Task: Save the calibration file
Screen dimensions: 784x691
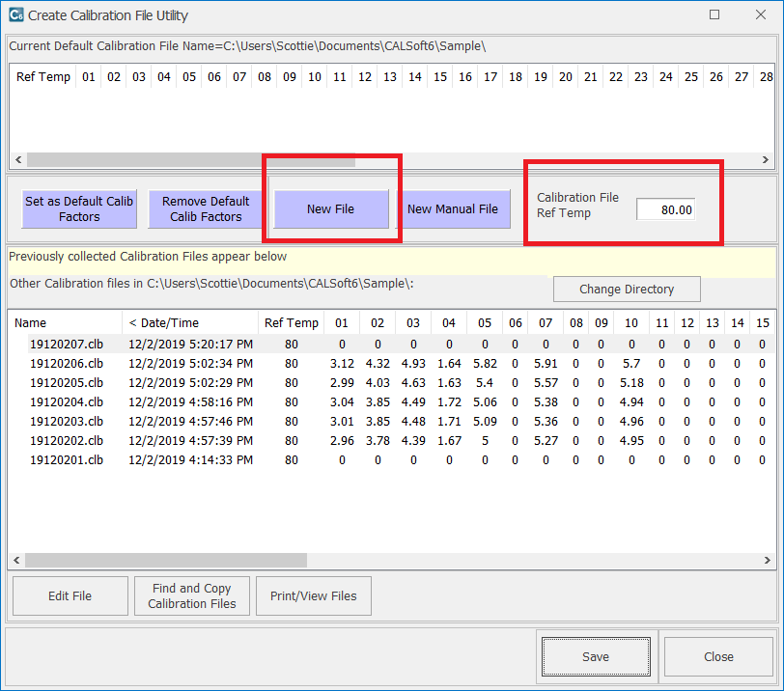Action: [596, 657]
